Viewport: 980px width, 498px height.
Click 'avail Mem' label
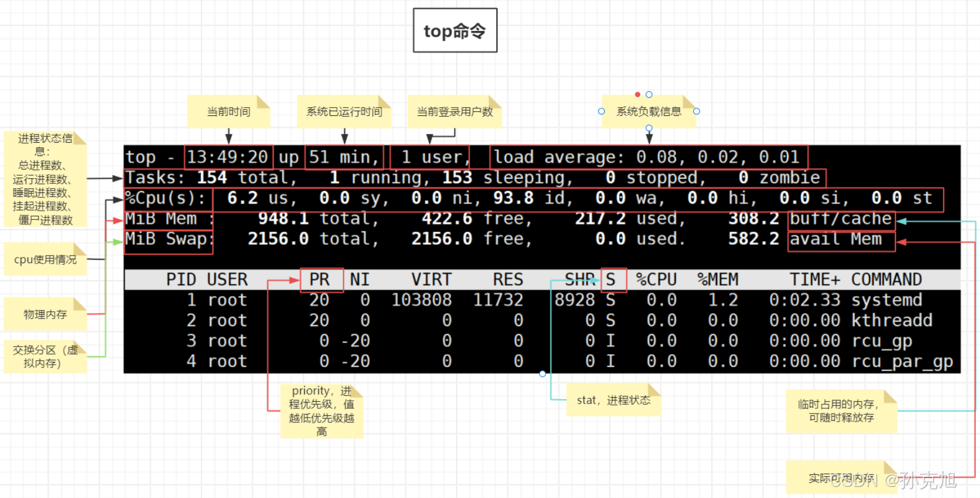point(836,239)
